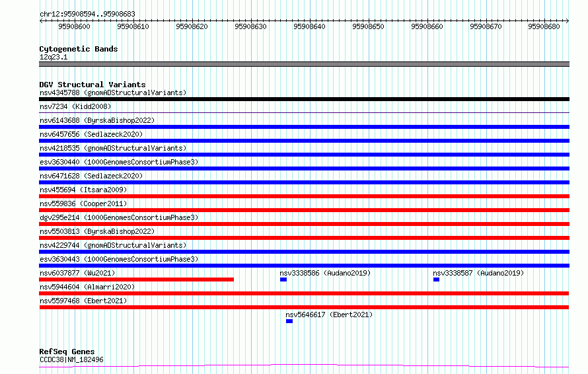The width and height of the screenshot is (588, 374).
Task: Click the blue nsv4218535 variant bar
Action: [304, 155]
